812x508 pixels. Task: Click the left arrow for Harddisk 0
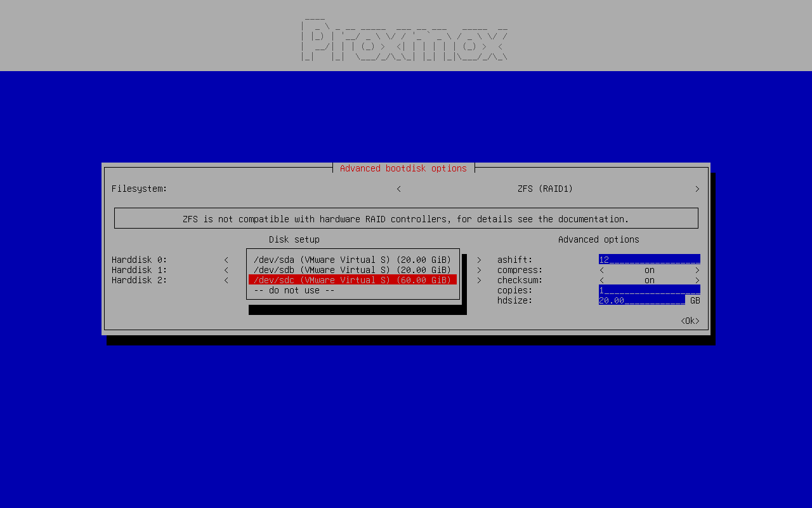226,260
